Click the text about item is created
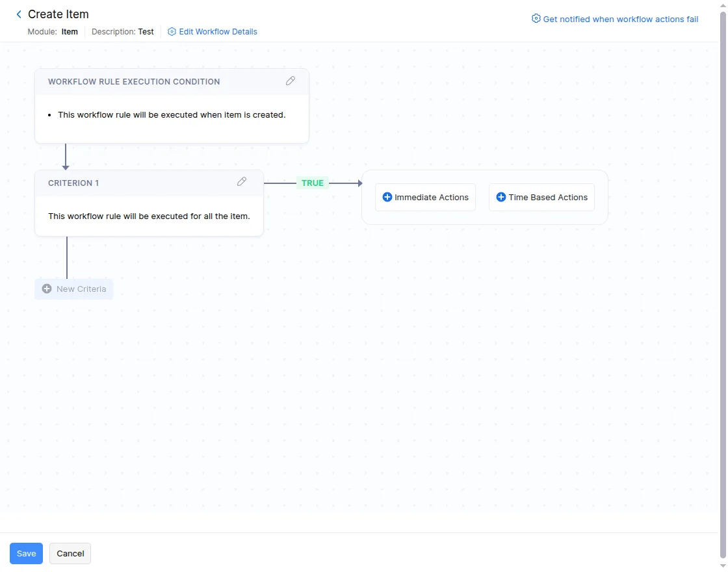This screenshot has height=572, width=728. pyautogui.click(x=172, y=114)
